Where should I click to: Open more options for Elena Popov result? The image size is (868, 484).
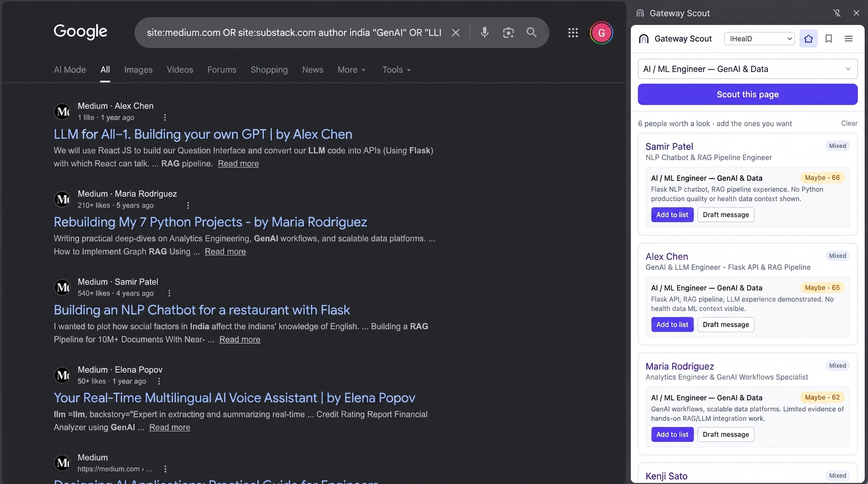159,381
